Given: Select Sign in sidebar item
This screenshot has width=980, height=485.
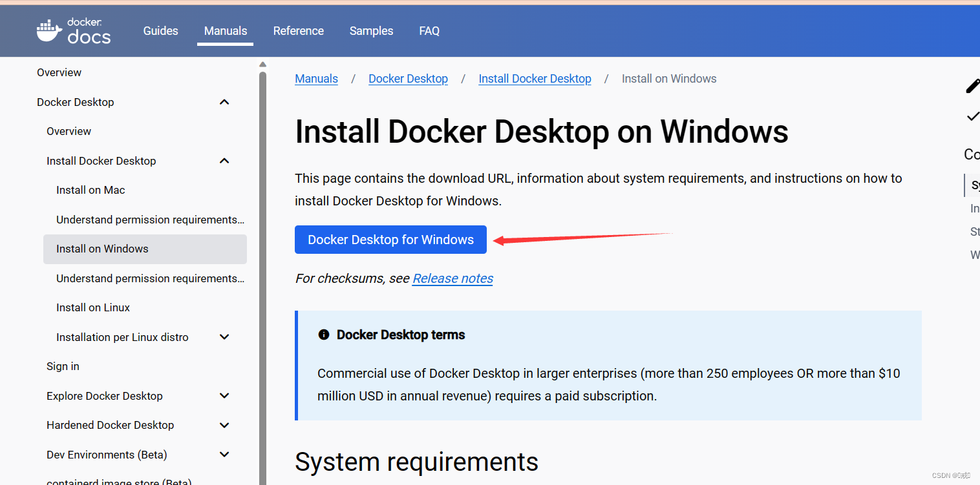Looking at the screenshot, I should [63, 366].
